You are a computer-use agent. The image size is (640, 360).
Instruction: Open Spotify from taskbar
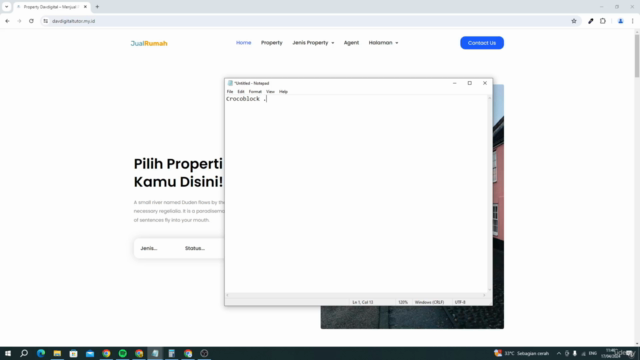(x=122, y=353)
